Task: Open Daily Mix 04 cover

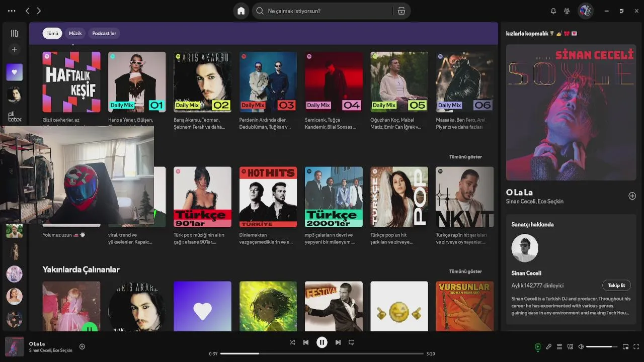Action: pos(334,82)
